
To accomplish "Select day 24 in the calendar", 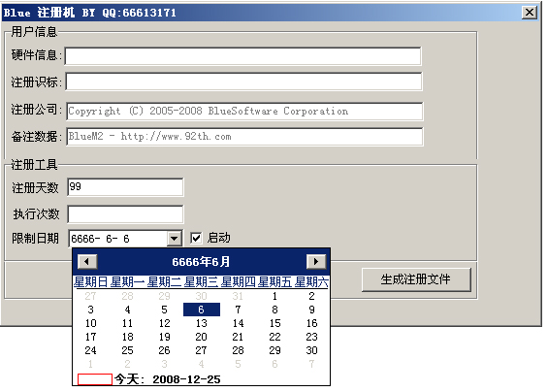I will tap(90, 350).
